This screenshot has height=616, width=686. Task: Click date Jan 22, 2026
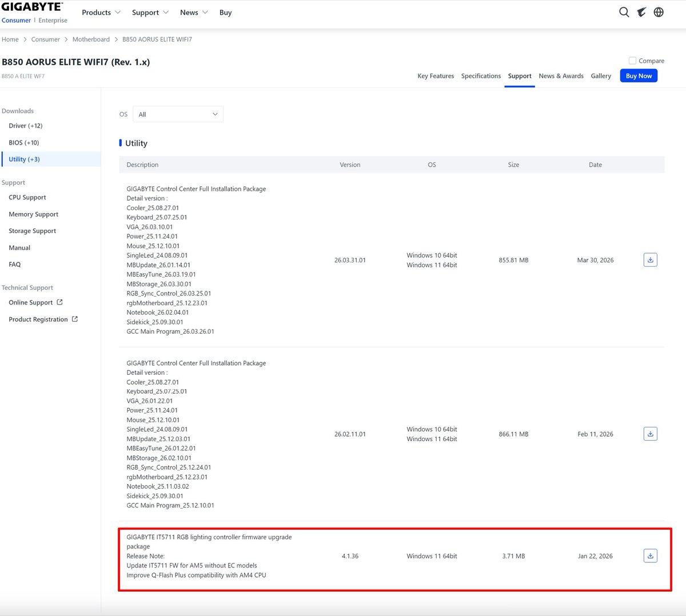(595, 556)
